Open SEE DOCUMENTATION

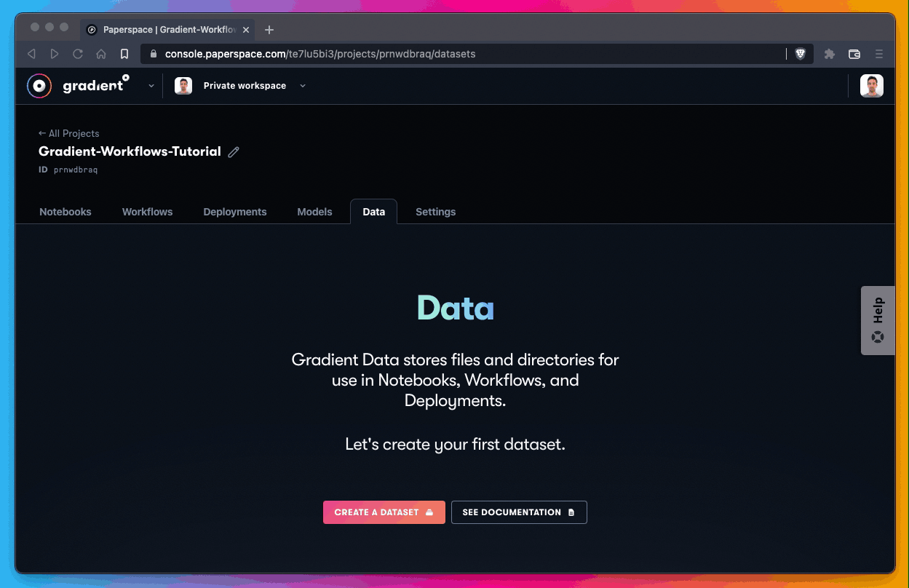pos(519,512)
